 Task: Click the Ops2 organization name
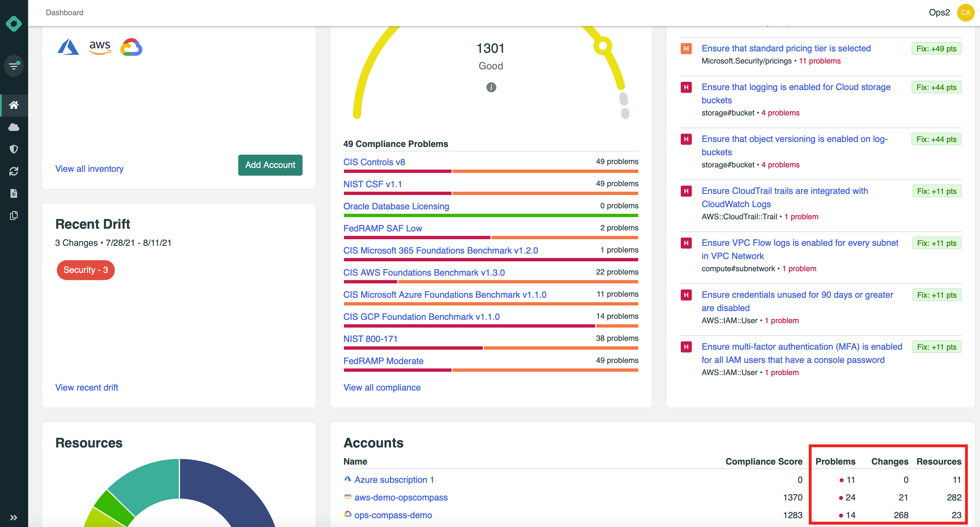939,12
